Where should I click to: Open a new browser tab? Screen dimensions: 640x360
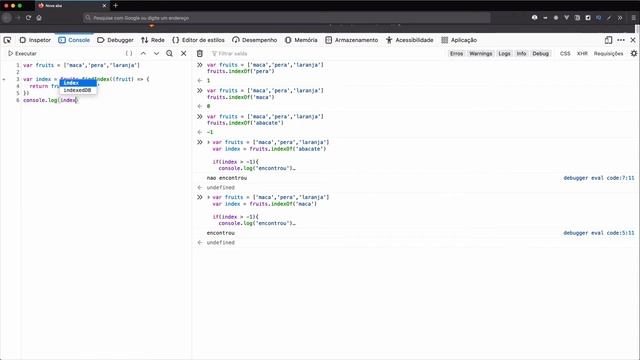click(116, 6)
